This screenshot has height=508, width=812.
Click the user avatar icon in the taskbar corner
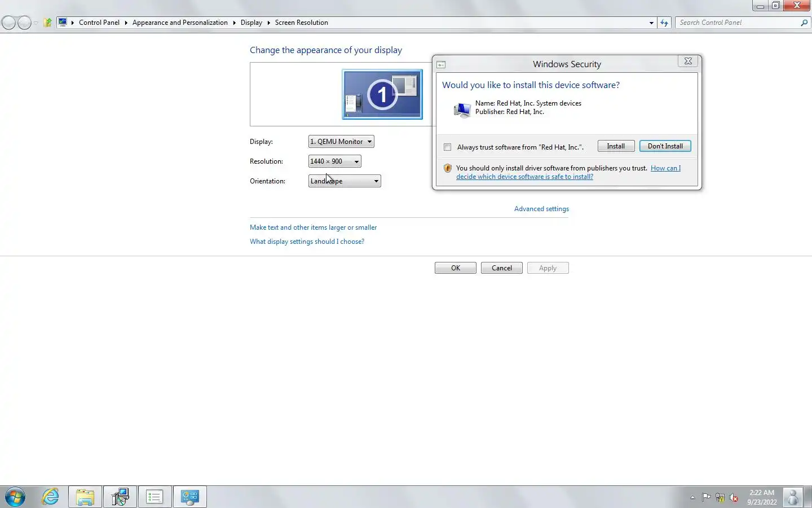793,497
